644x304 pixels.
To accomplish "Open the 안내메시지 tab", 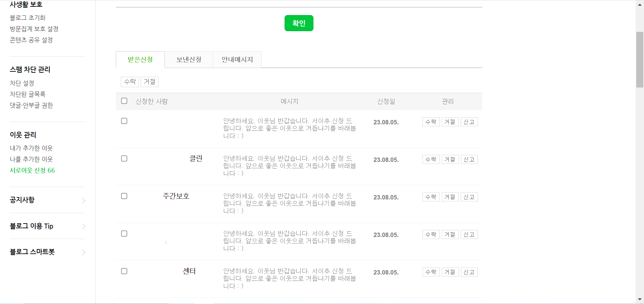I will click(237, 60).
